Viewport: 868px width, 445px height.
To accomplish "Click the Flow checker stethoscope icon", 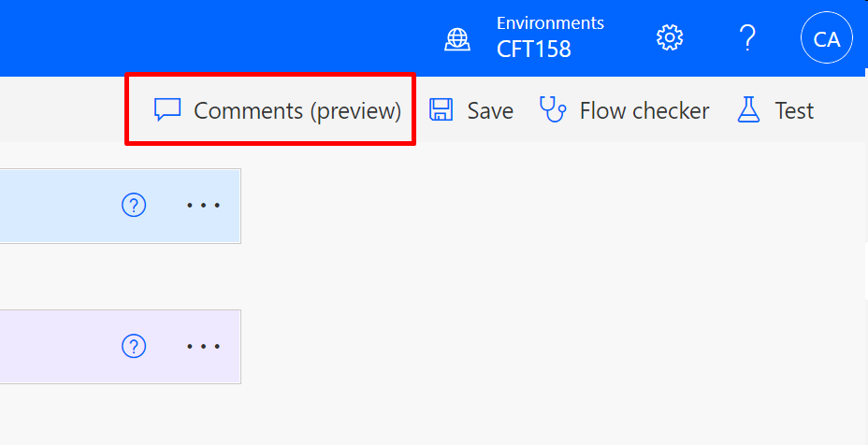I will pos(553,110).
